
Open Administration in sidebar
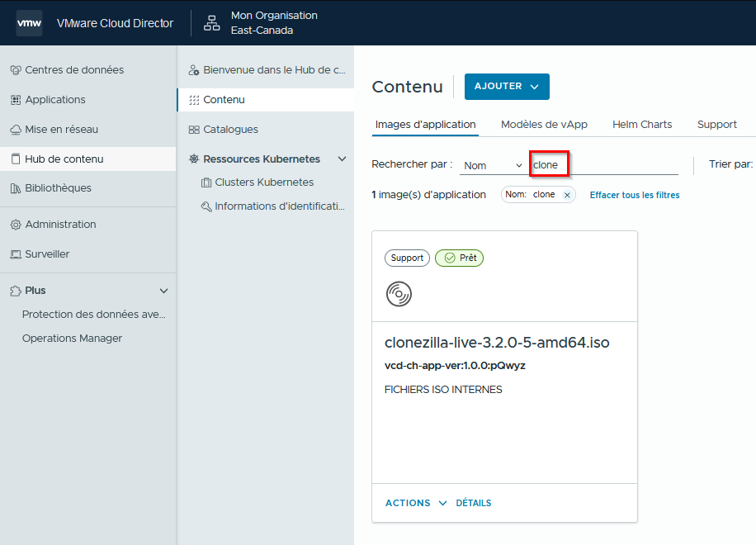pyautogui.click(x=87, y=225)
